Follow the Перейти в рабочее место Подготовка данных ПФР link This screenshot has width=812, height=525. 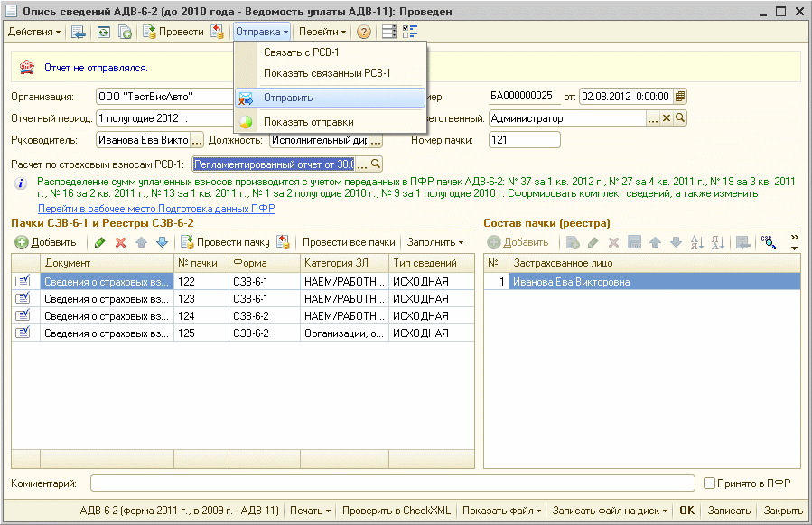pyautogui.click(x=156, y=209)
